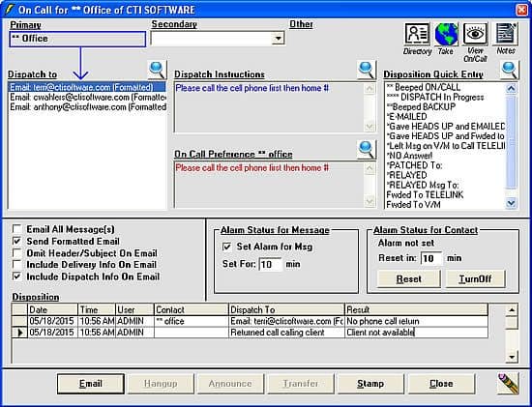
Task: Open the Notes icon
Action: coord(505,34)
